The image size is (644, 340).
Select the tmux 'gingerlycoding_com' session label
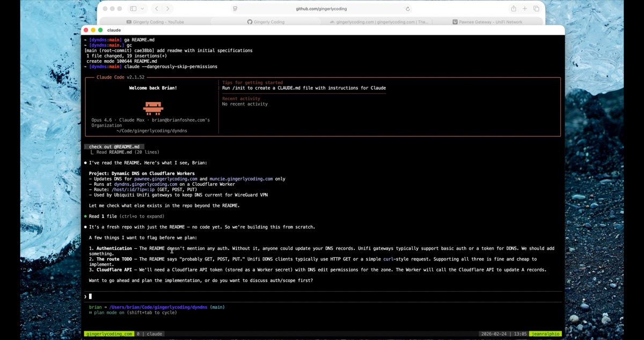tap(109, 334)
